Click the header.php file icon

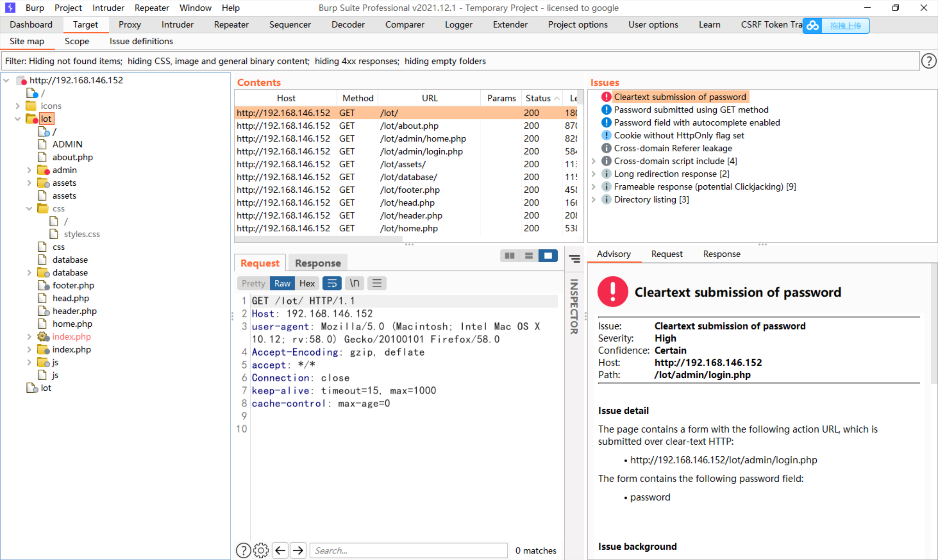point(43,311)
